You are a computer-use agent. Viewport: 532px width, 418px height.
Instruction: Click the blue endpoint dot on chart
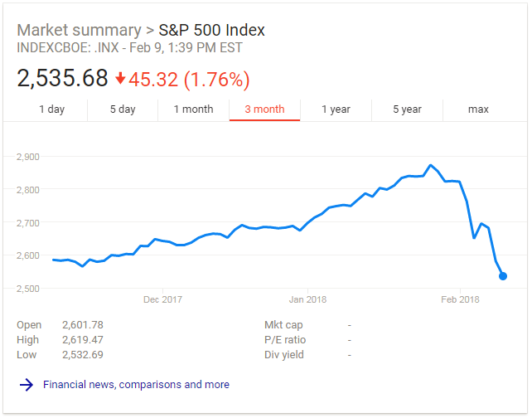point(503,276)
